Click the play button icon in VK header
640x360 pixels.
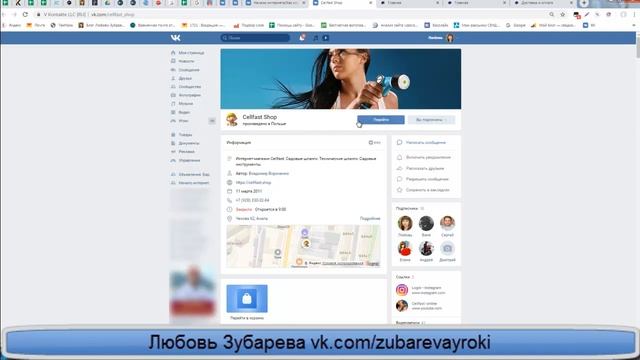click(x=325, y=38)
